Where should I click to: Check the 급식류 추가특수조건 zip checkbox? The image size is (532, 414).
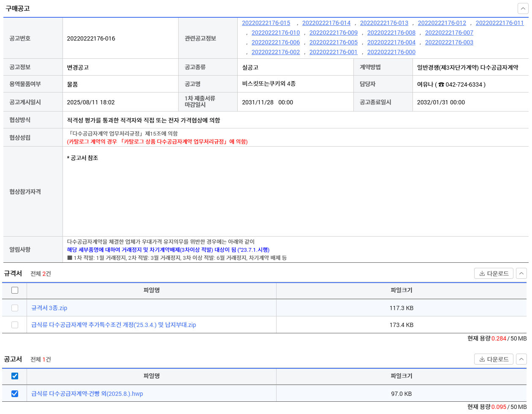pyautogui.click(x=15, y=325)
